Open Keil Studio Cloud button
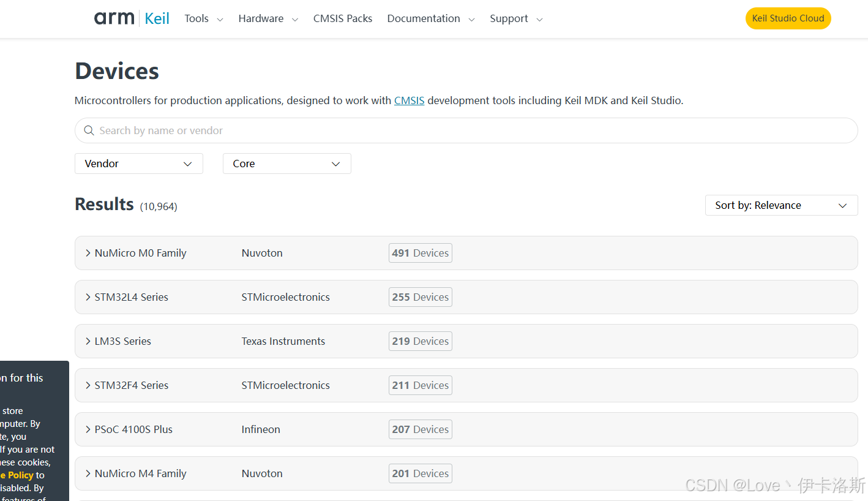Viewport: 868px width, 501px height. click(x=788, y=18)
